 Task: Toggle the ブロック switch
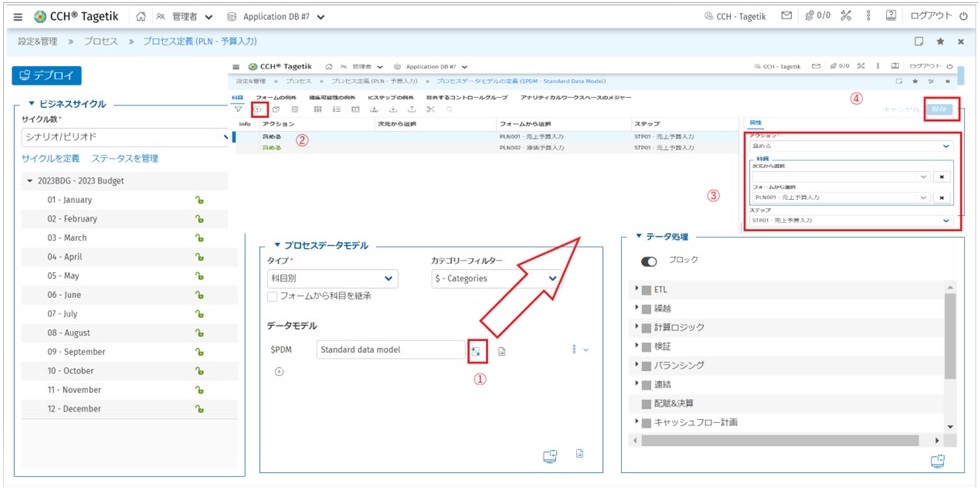pos(650,261)
